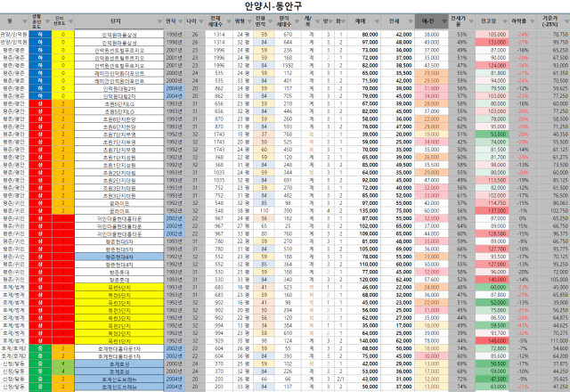Image resolution: width=570 pixels, height=392 pixels.
Task: Open the 방 column filter dropdown
Action: point(330,21)
